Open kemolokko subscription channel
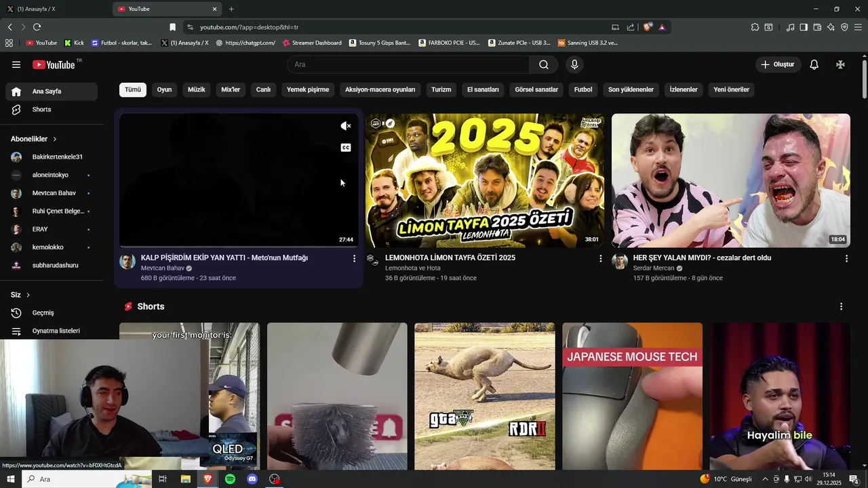Image resolution: width=868 pixels, height=488 pixels. coord(52,247)
